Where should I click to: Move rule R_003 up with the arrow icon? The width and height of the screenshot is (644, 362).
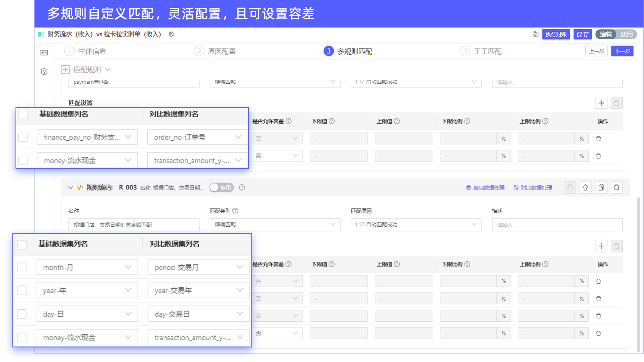tap(585, 188)
